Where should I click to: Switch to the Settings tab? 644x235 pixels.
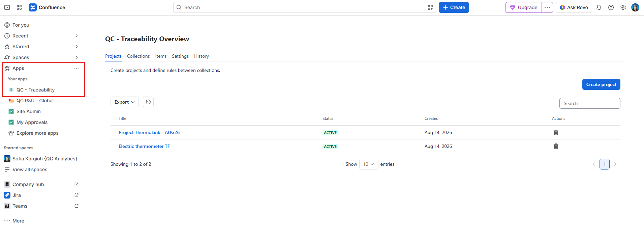pos(180,56)
